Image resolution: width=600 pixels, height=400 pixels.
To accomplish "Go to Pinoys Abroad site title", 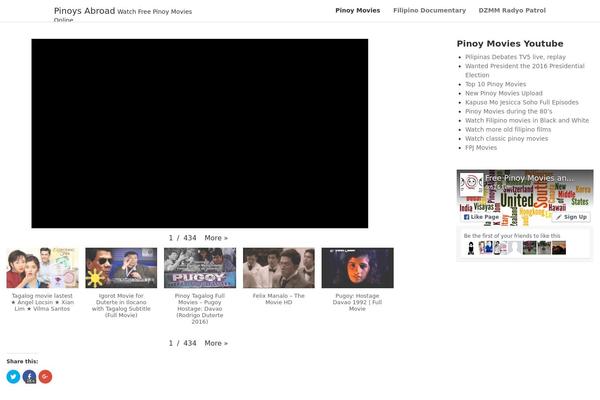I will click(x=85, y=11).
